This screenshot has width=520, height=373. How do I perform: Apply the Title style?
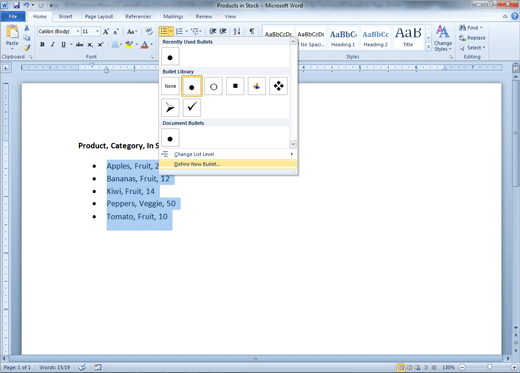coord(408,38)
